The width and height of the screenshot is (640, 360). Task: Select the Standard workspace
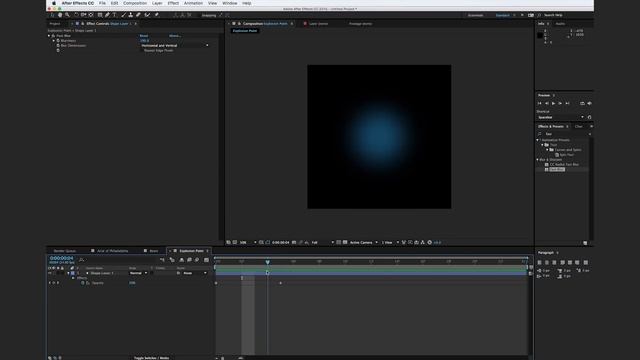click(502, 16)
